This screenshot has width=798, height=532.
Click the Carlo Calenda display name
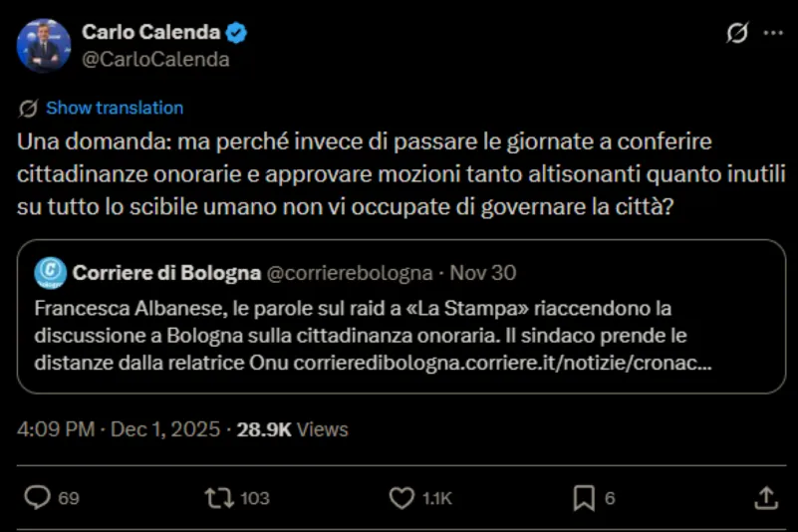(x=151, y=34)
